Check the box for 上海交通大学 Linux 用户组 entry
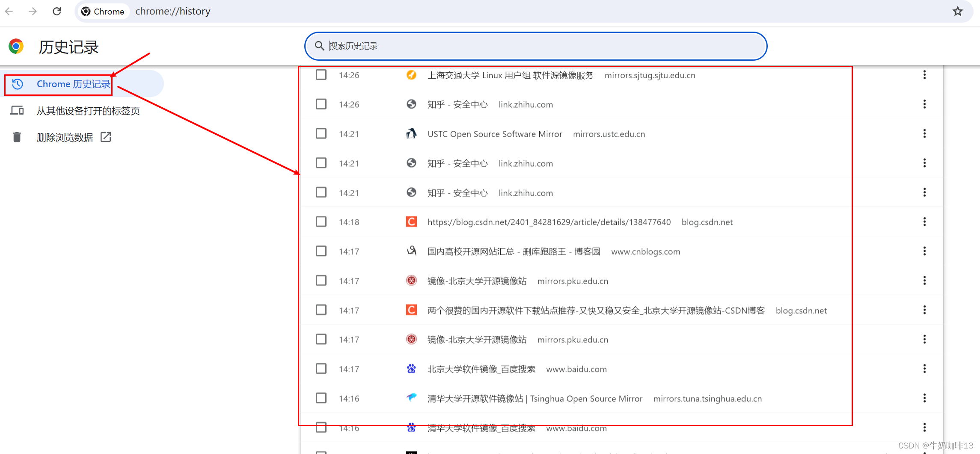Viewport: 980px width, 454px height. click(x=321, y=75)
